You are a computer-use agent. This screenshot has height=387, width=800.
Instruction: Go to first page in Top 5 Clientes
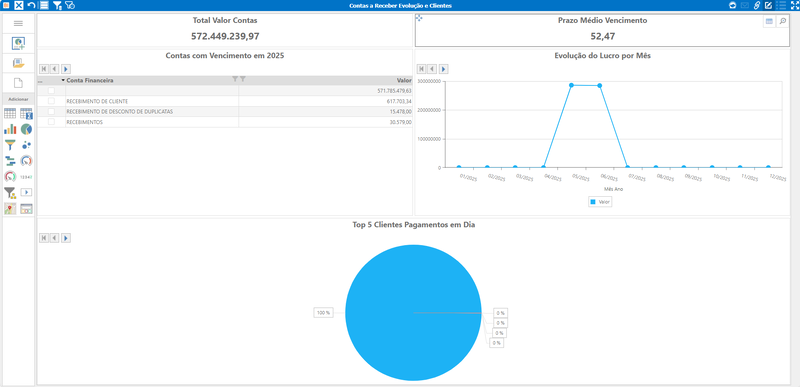[x=44, y=238]
